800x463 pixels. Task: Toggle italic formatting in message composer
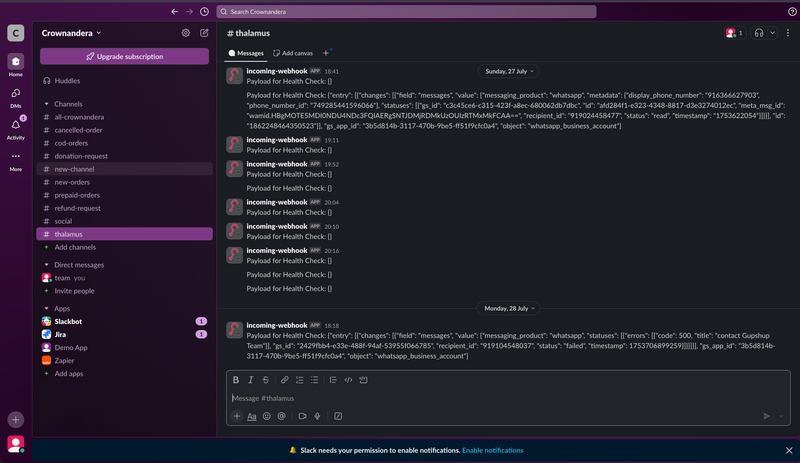251,380
